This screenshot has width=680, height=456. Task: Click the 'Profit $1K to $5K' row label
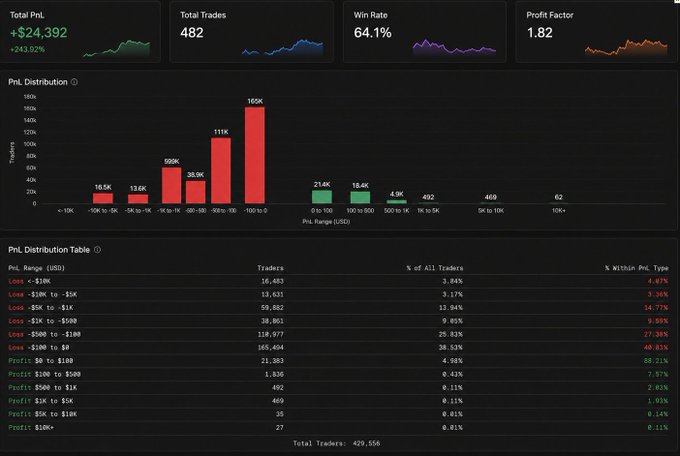[x=41, y=401]
